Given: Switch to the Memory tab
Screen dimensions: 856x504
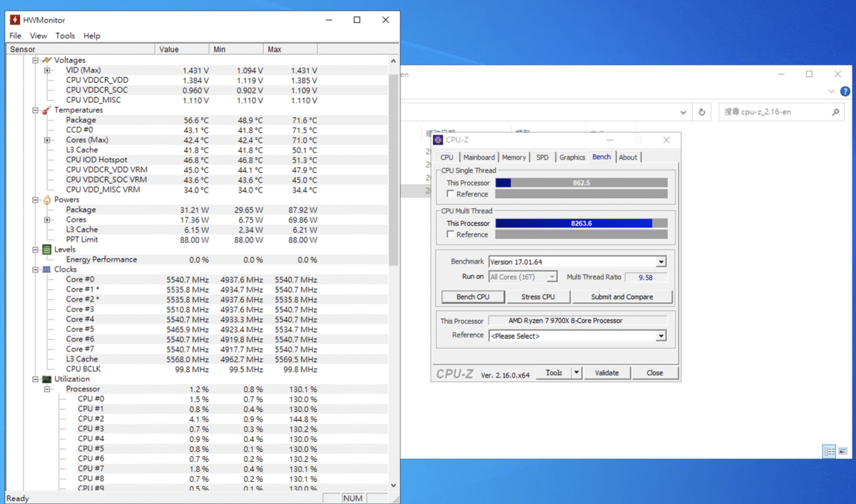Looking at the screenshot, I should [x=514, y=158].
